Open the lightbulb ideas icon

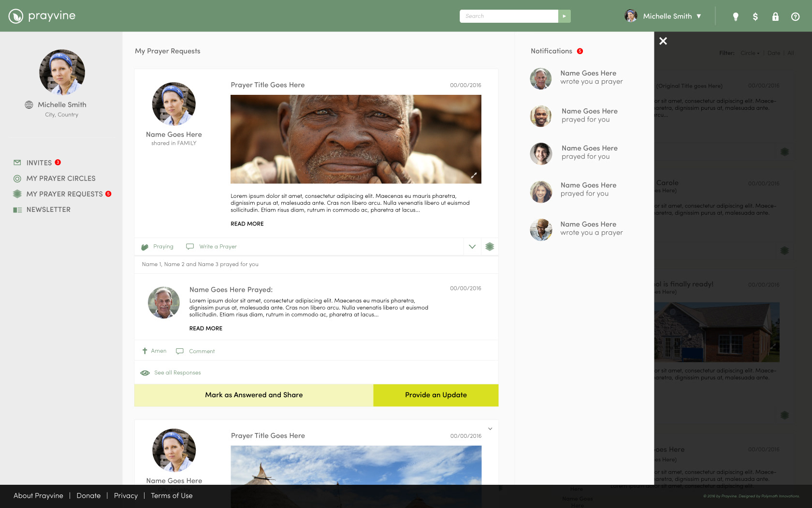pyautogui.click(x=736, y=16)
